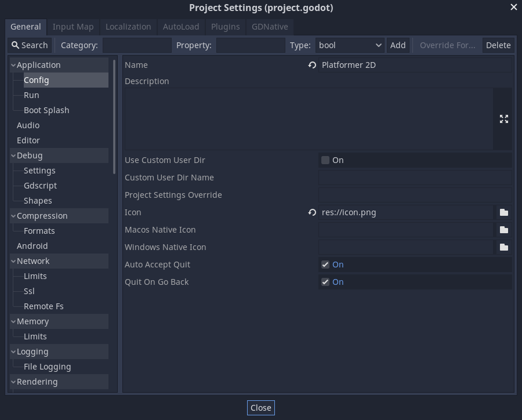Image resolution: width=522 pixels, height=420 pixels.
Task: Switch to the Input Map tab
Action: pyautogui.click(x=73, y=27)
